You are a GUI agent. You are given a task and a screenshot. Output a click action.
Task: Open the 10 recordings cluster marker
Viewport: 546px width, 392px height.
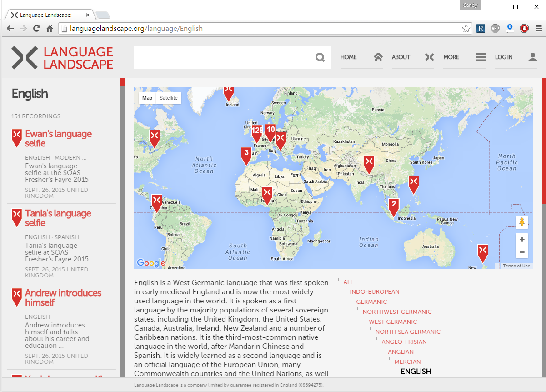[270, 132]
